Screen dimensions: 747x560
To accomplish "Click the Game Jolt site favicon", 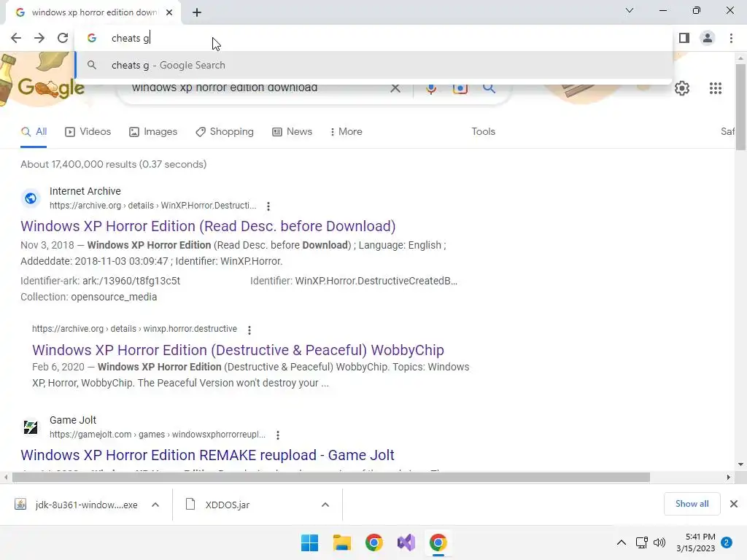I will pos(31,427).
